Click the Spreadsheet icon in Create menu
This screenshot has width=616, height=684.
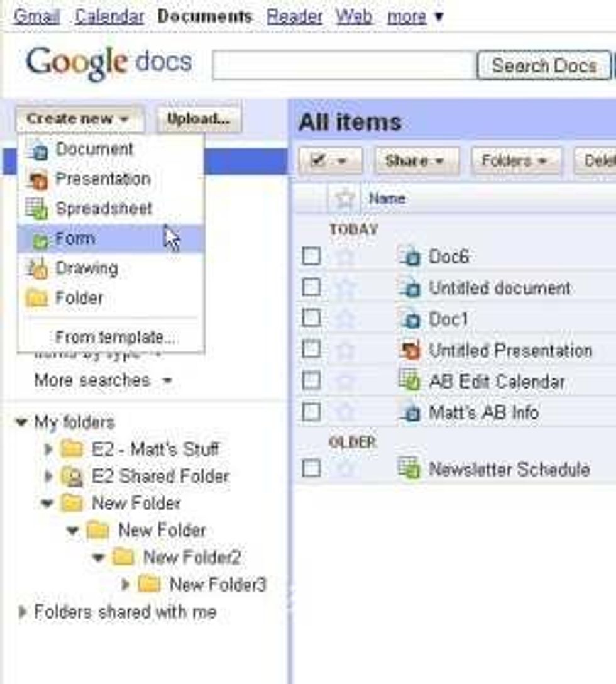pos(38,208)
